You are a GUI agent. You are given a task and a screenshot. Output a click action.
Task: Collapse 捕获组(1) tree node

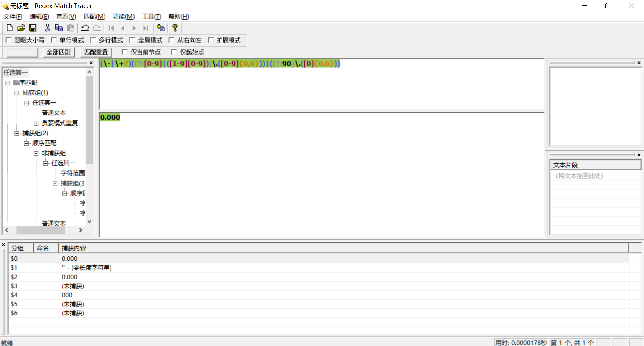[17, 93]
